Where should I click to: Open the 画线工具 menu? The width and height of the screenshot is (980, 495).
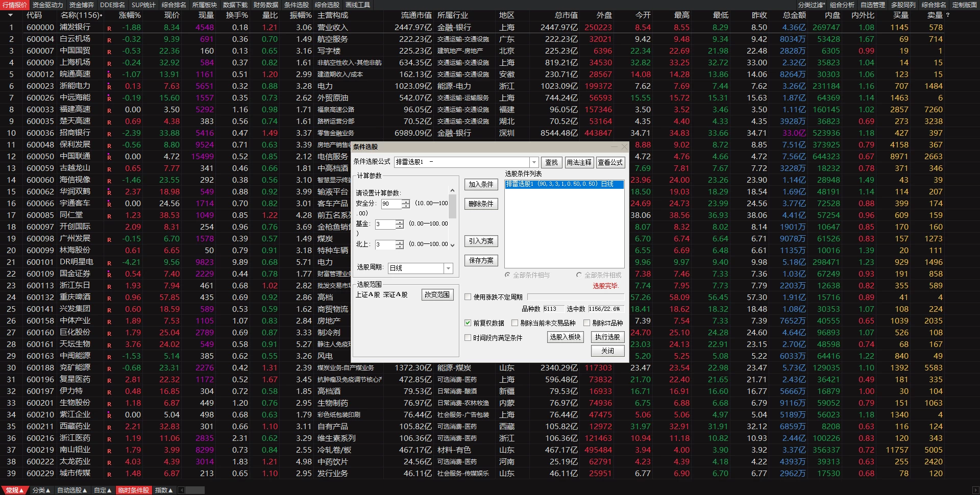coord(358,5)
